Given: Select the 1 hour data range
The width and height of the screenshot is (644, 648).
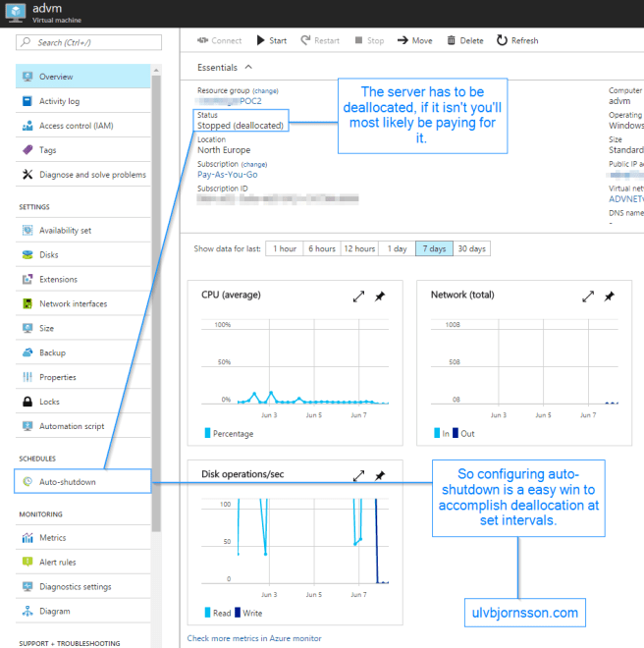Looking at the screenshot, I should click(x=285, y=248).
